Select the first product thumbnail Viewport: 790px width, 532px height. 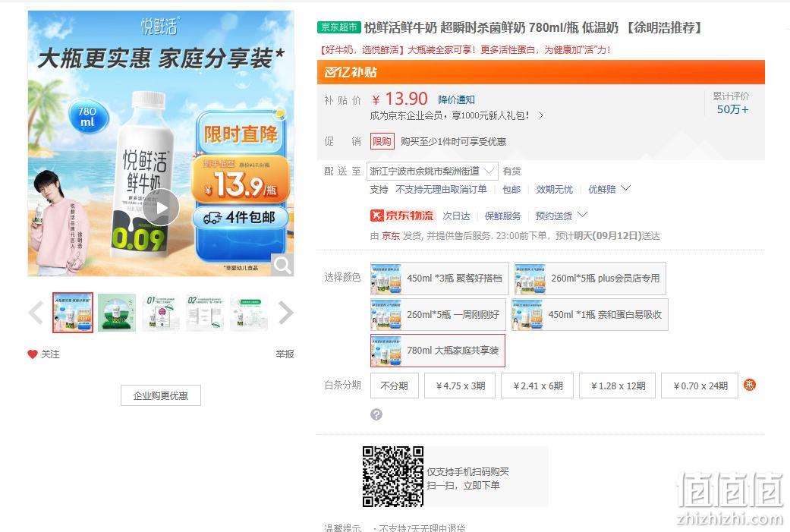tap(73, 313)
